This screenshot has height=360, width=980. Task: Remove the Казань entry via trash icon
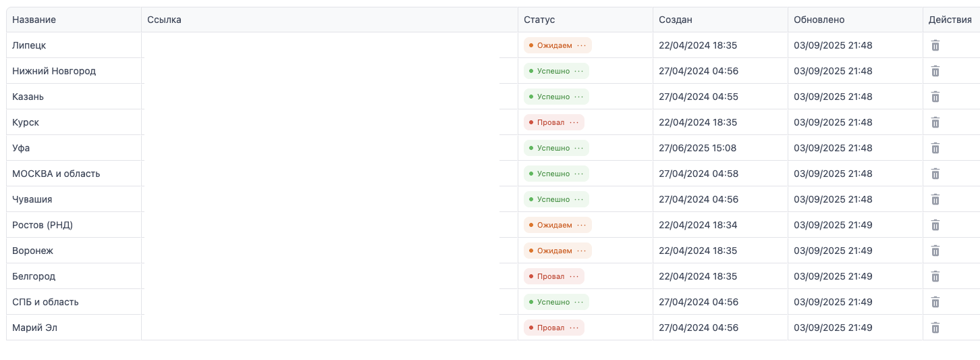pos(935,97)
